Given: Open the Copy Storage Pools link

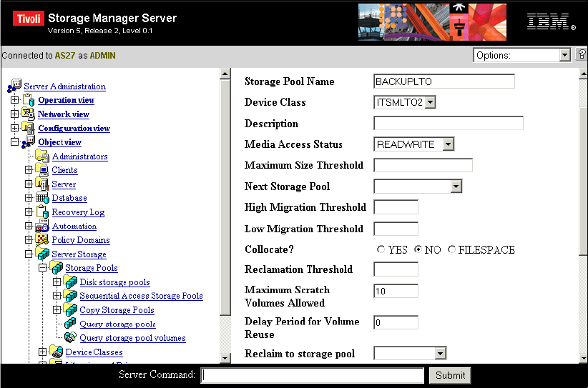Looking at the screenshot, I should click(117, 310).
